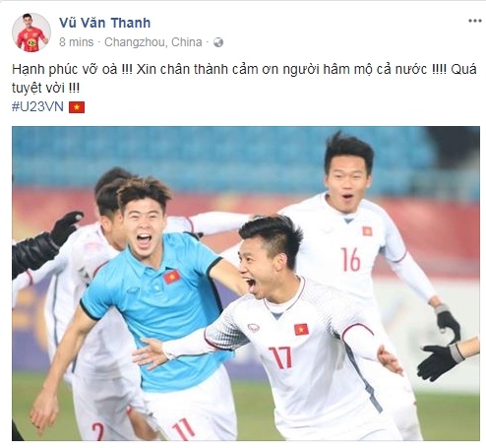Click the post caption text starting Hạnh phúc
The height and width of the screenshot is (448, 486).
tap(244, 79)
